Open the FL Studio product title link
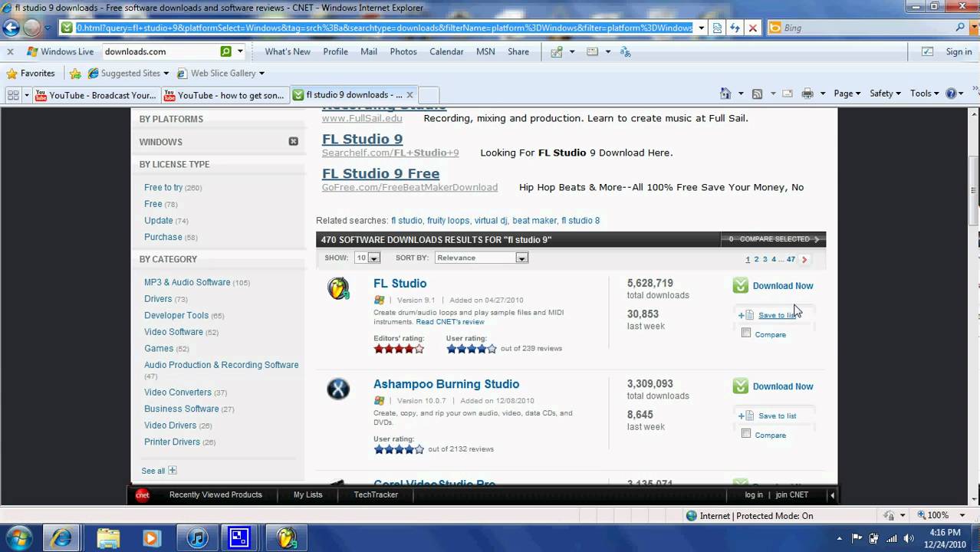Viewport: 980px width, 552px height. (x=400, y=284)
